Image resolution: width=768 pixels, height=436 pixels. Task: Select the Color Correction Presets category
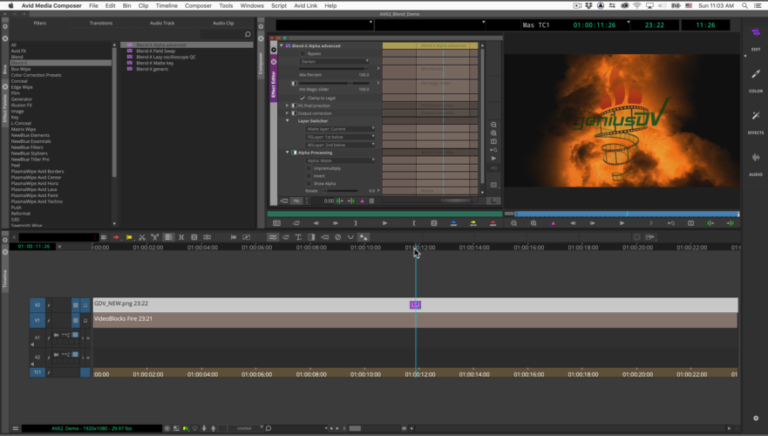click(36, 75)
